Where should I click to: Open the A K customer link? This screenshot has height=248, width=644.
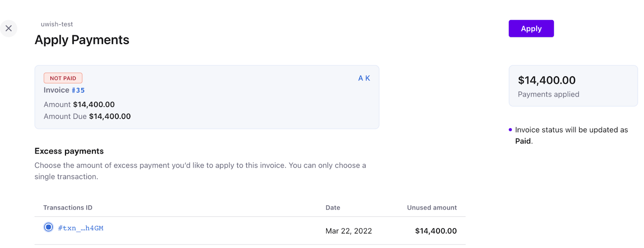tap(364, 78)
